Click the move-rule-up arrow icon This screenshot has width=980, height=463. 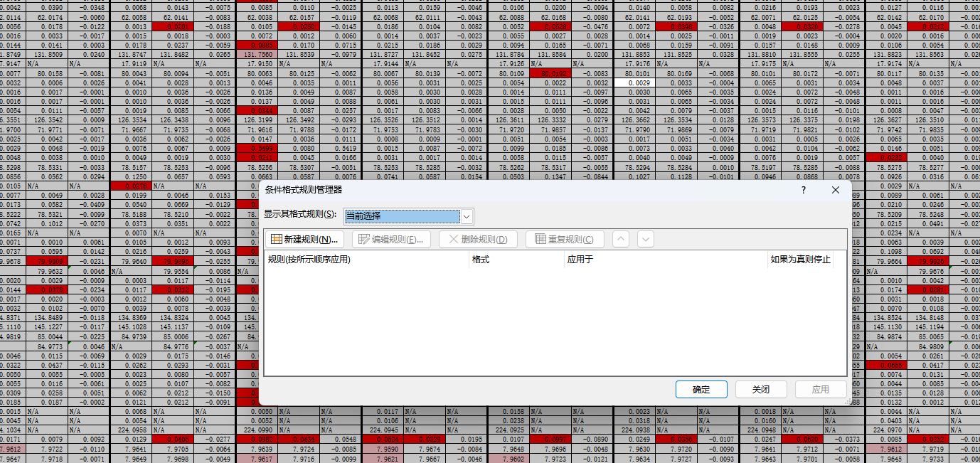coord(620,240)
